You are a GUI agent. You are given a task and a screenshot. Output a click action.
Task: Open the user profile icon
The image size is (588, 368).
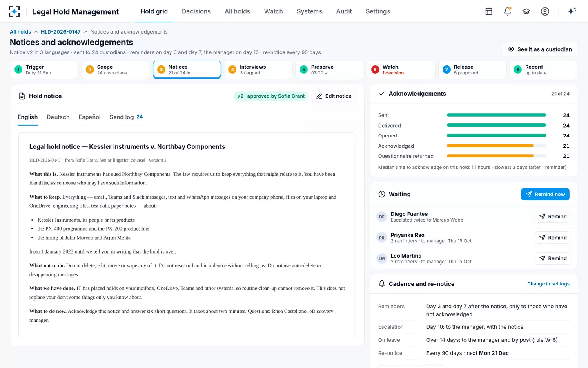(545, 11)
